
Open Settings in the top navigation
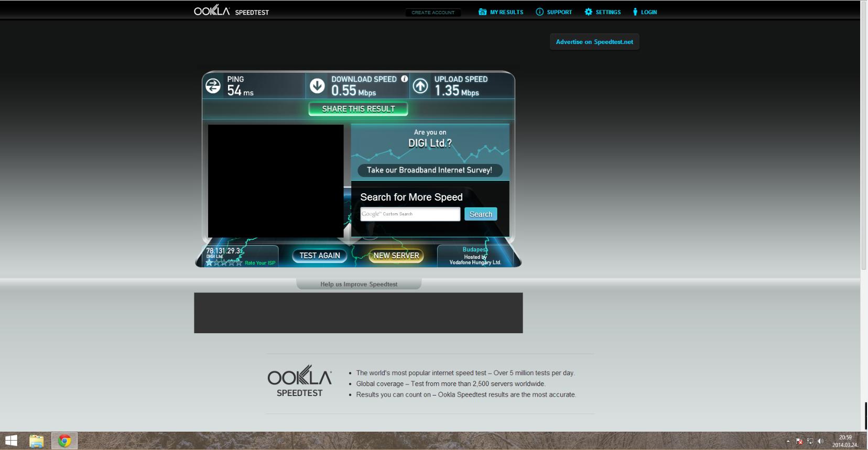coord(603,12)
